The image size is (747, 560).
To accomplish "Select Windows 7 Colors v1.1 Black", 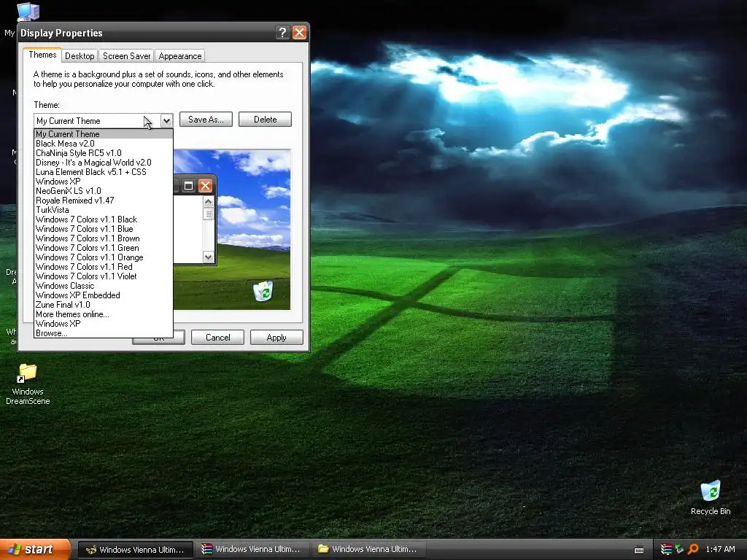I will point(104,219).
